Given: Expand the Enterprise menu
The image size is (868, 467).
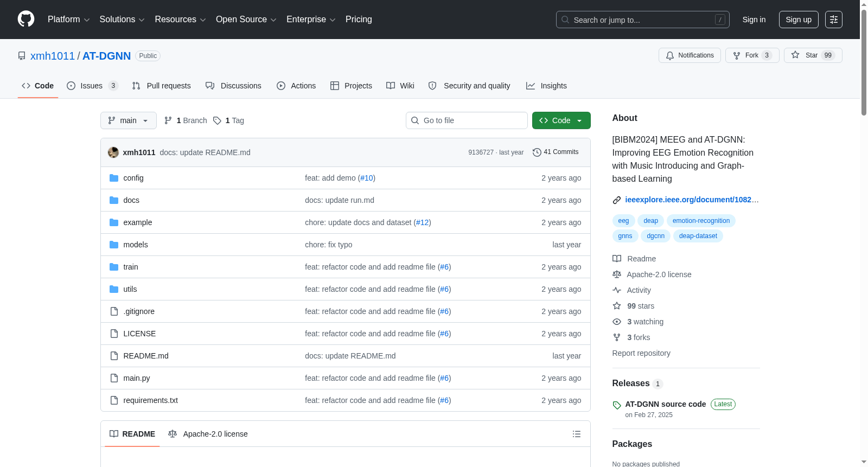Looking at the screenshot, I should [311, 20].
